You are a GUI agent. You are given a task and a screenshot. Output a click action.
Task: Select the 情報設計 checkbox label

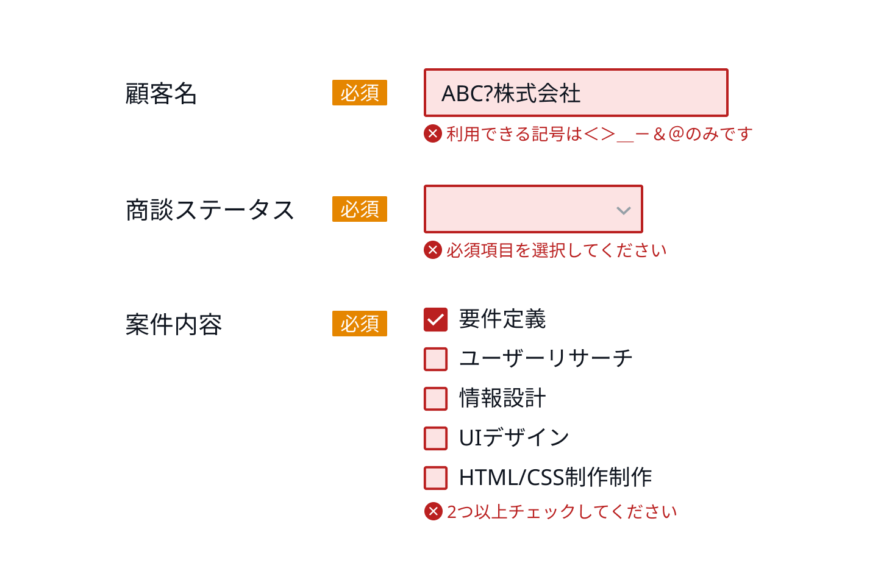tap(502, 398)
